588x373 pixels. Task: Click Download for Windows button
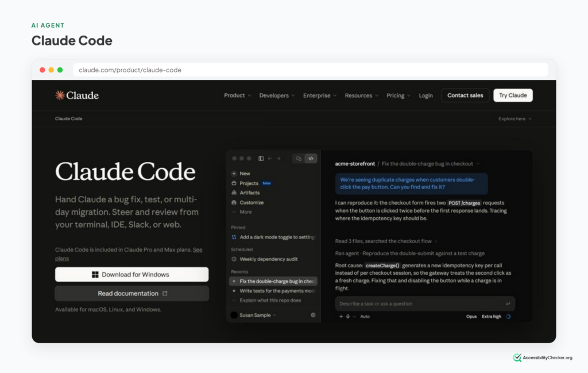click(131, 275)
